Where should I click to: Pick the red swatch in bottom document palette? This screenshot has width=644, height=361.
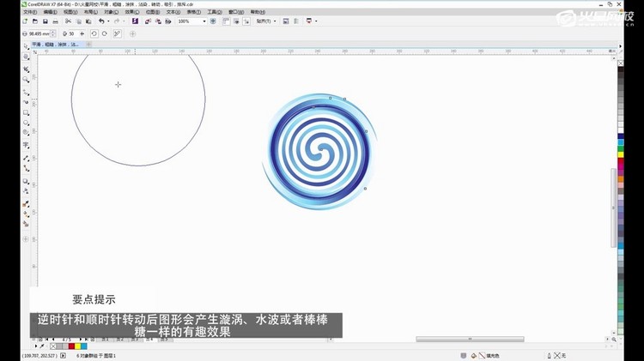71,346
